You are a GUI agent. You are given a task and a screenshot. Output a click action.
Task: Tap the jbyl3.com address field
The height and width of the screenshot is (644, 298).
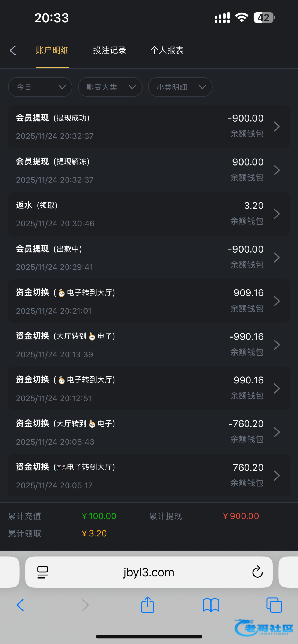(x=149, y=572)
